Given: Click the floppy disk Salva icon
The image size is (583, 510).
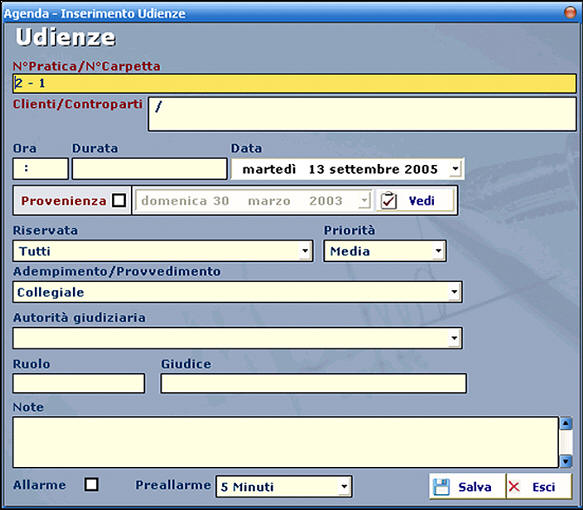Looking at the screenshot, I should click(x=441, y=487).
